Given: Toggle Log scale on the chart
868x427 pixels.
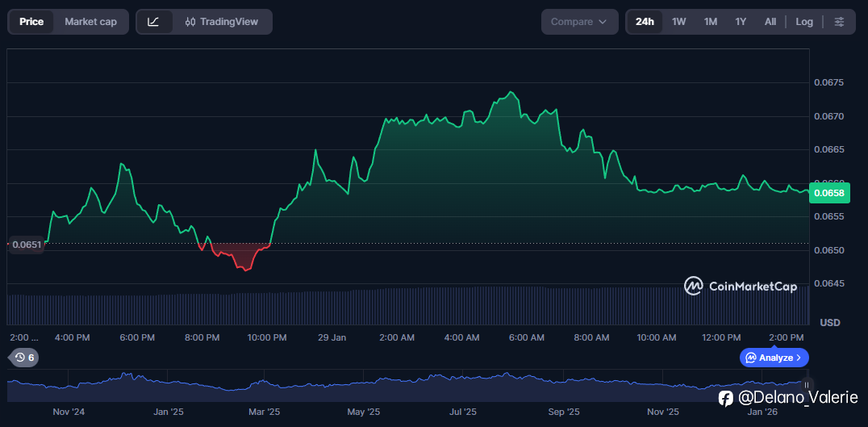Looking at the screenshot, I should pos(804,22).
